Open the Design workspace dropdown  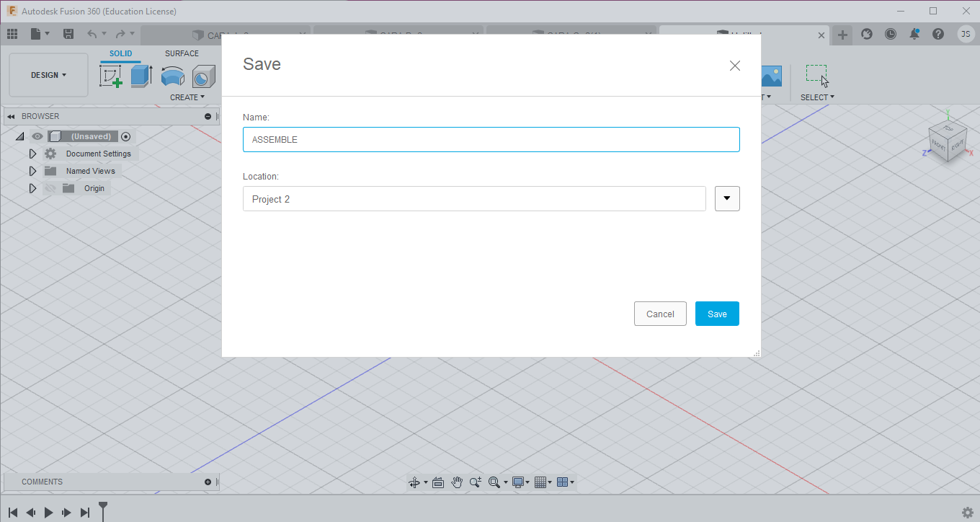(49, 75)
